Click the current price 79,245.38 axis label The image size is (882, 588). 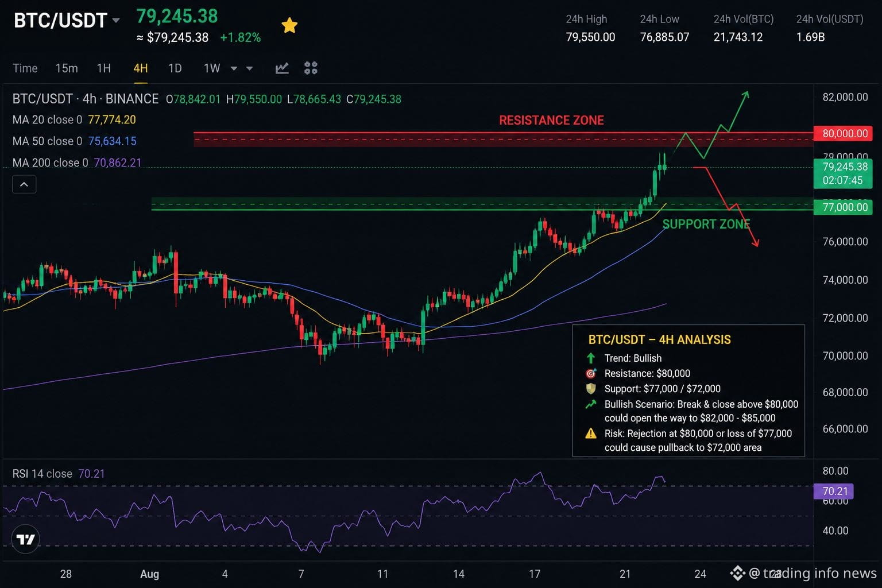coord(844,173)
